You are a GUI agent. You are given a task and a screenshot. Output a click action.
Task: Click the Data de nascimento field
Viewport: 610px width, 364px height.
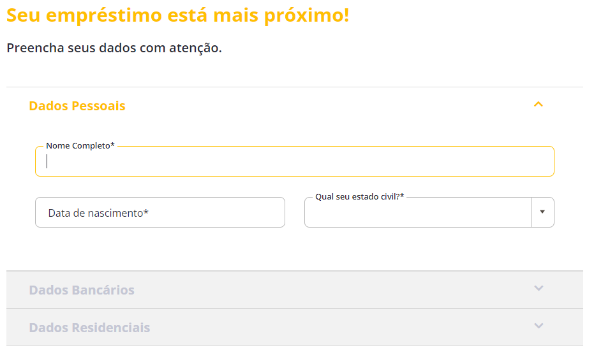pyautogui.click(x=160, y=212)
